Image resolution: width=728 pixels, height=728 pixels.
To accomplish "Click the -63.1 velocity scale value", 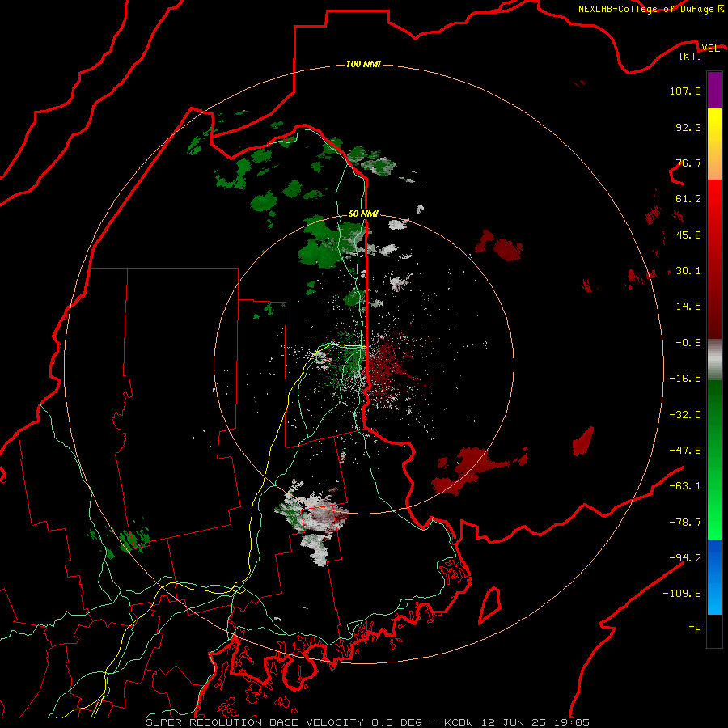I will 685,486.
